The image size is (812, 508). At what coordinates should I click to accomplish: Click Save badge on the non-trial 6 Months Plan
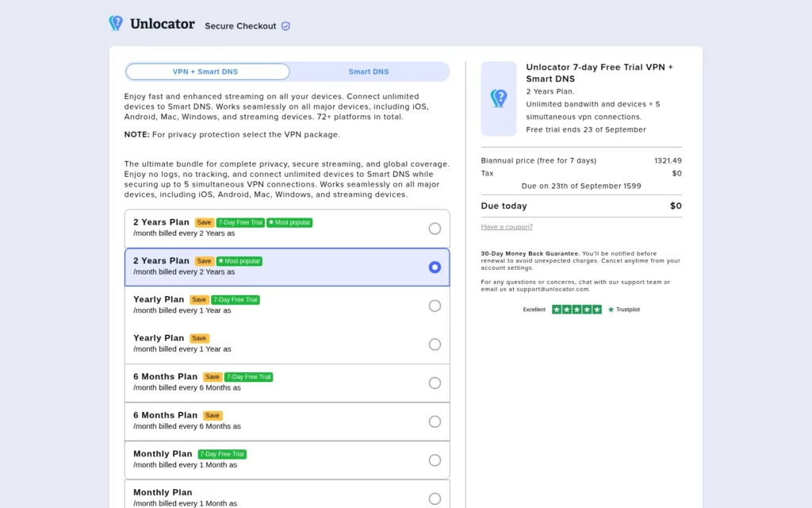213,415
